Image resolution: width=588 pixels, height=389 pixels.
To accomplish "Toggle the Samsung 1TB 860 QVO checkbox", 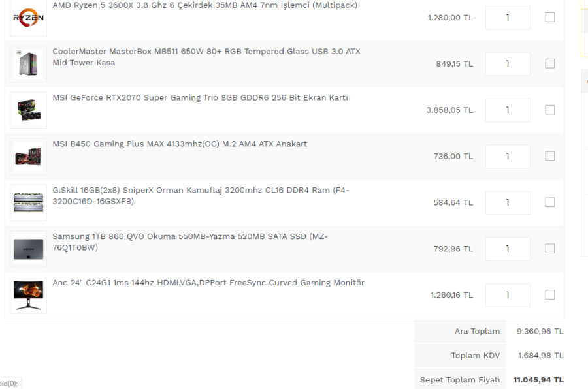I will 549,249.
